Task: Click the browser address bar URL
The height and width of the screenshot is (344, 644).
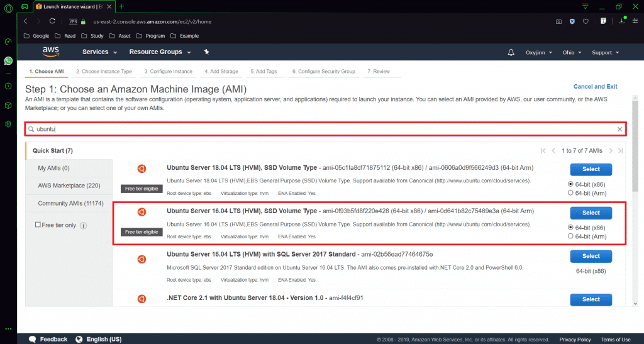Action: pyautogui.click(x=152, y=22)
